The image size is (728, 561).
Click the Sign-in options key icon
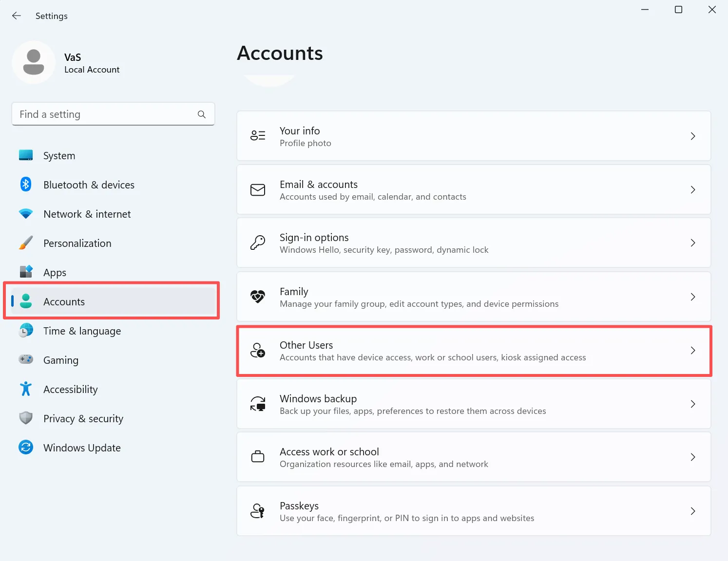pos(258,243)
